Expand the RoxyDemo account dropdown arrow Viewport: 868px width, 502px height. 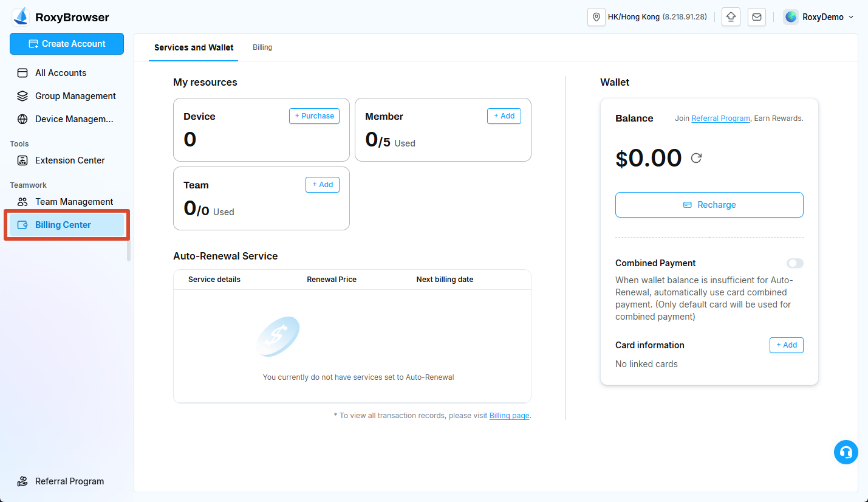click(x=851, y=17)
